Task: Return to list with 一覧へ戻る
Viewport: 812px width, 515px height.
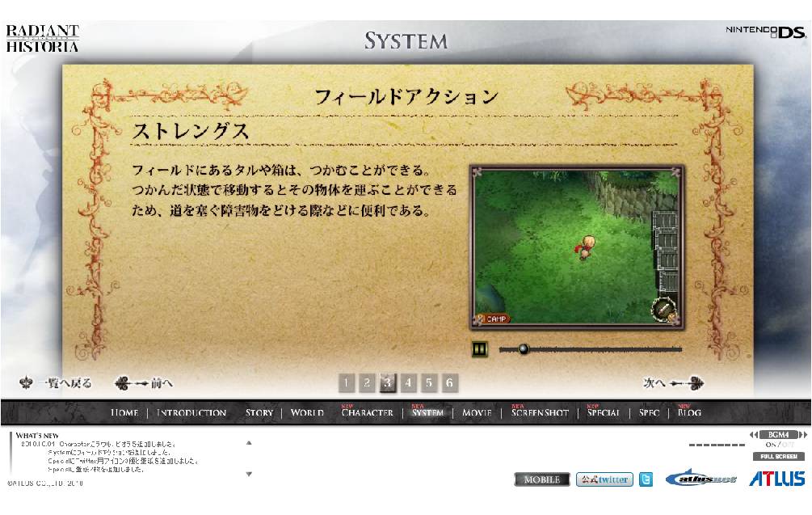Action: tap(56, 383)
